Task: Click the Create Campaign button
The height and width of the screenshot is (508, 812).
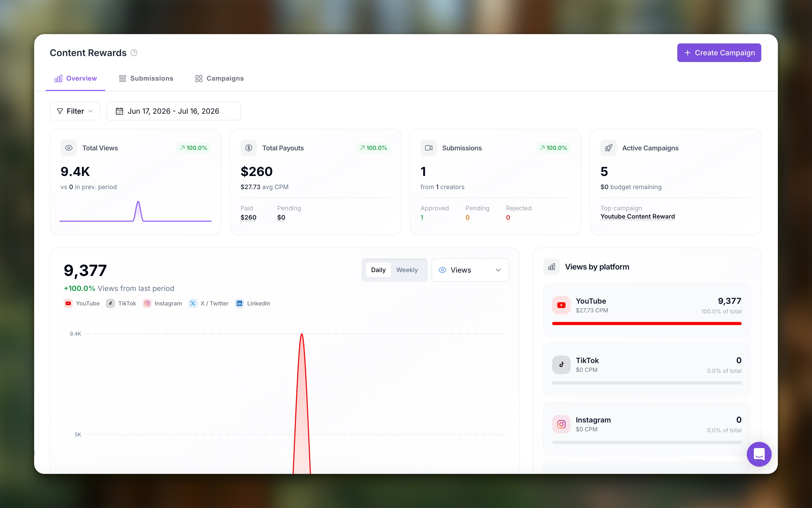Action: 719,53
